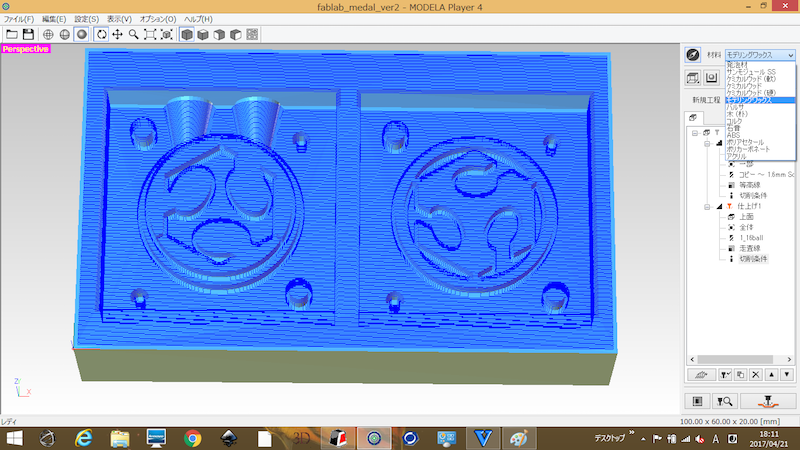Select the 上面 tree item

pos(746,217)
